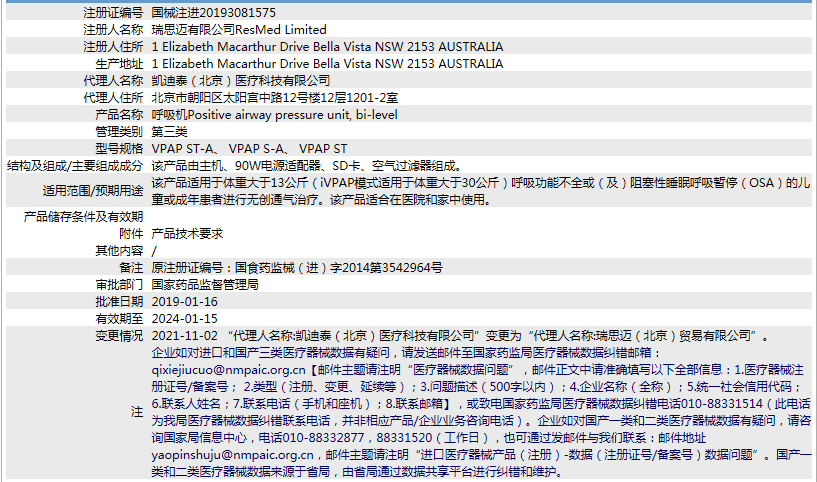Screen dimensions: 817x482
Task: Select the 管理类别 label
Action: (119, 131)
